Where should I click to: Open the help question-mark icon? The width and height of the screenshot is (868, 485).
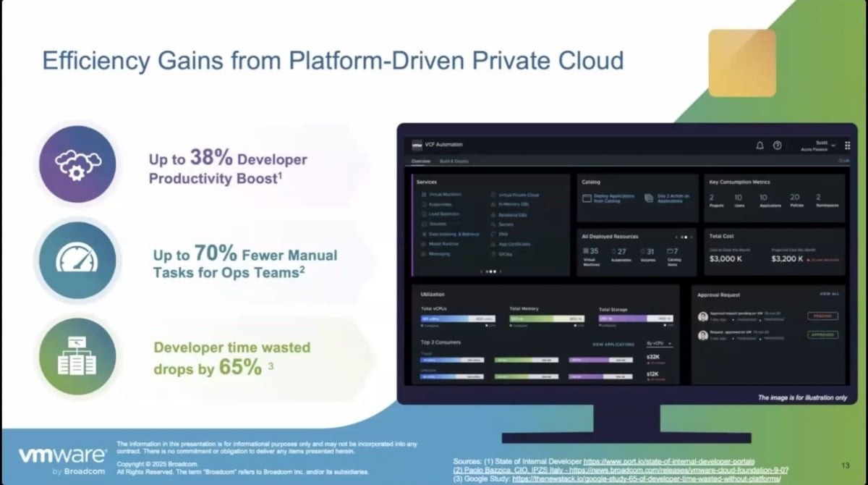click(x=777, y=145)
